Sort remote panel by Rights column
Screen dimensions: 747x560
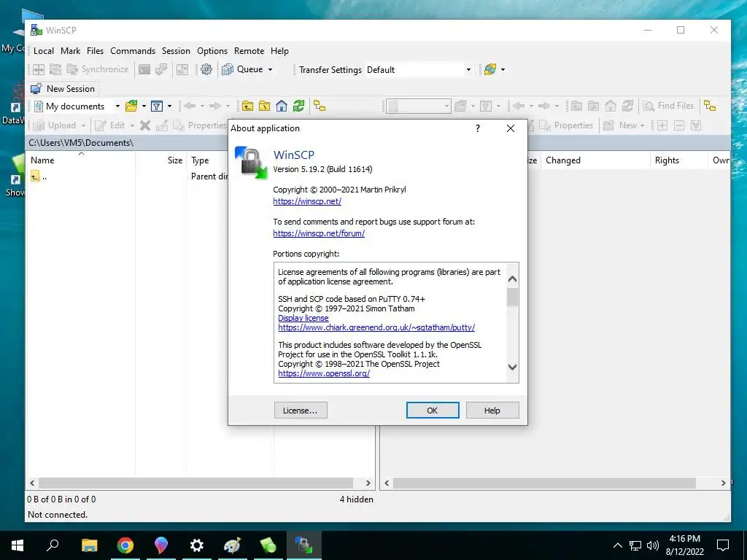[x=678, y=160]
